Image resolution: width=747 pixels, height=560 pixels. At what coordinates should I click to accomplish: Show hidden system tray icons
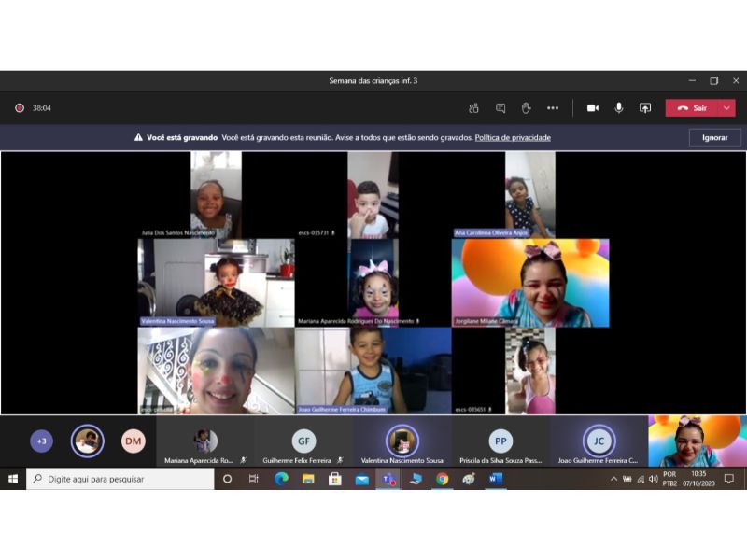tap(613, 479)
